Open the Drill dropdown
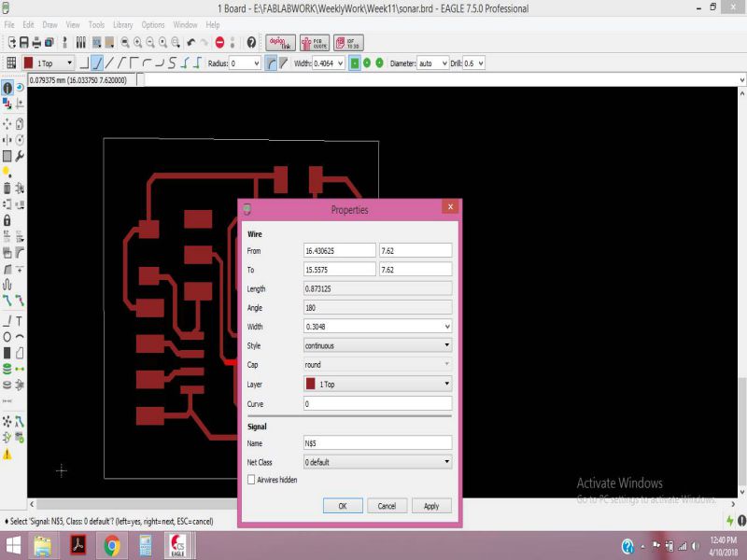The width and height of the screenshot is (747, 560). pos(474,63)
